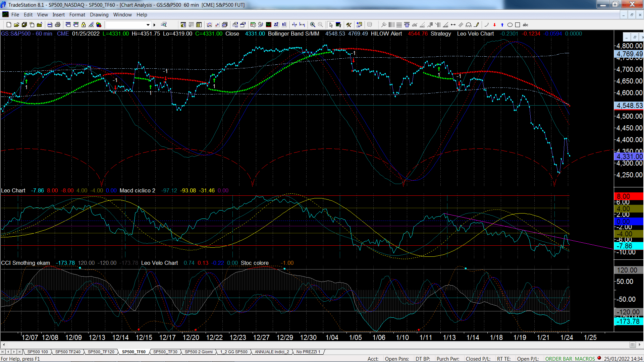Click the blue 4,331.00 last price label
Viewport: 644px width, 362px height.
(x=629, y=157)
